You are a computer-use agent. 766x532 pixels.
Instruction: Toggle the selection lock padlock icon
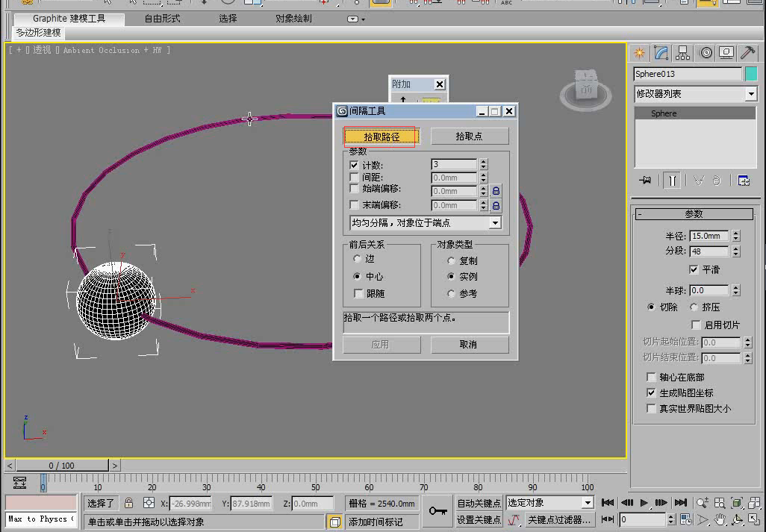point(129,503)
